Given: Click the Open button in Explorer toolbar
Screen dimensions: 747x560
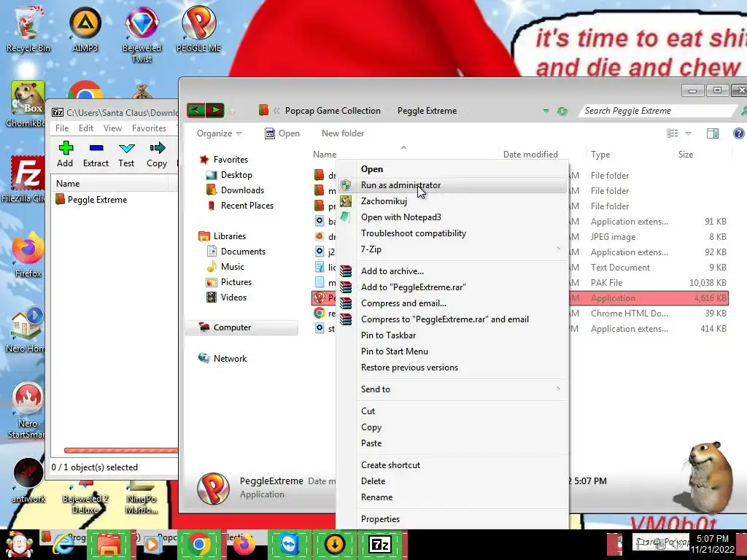Looking at the screenshot, I should click(282, 133).
